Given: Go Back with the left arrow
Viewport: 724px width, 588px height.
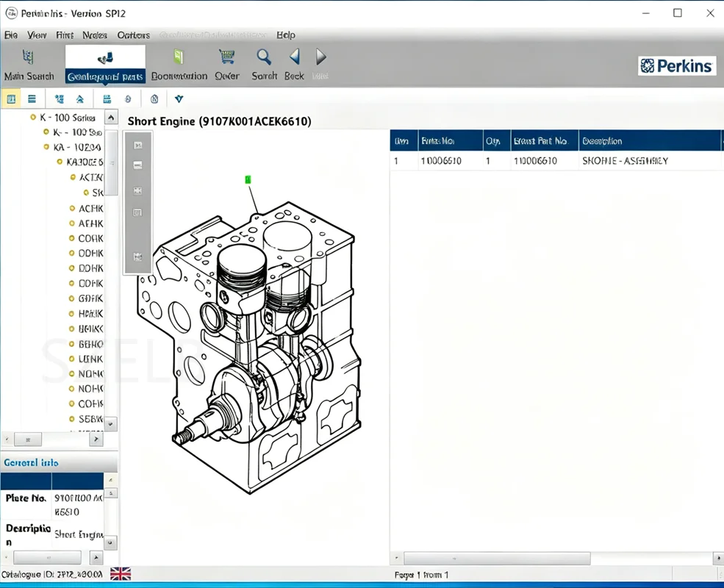Looking at the screenshot, I should (295, 57).
